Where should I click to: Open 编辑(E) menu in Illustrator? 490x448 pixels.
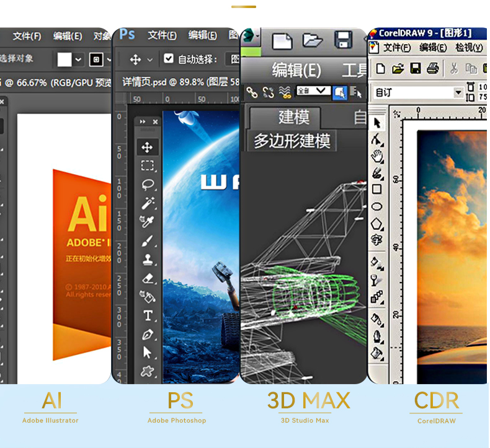coord(68,37)
